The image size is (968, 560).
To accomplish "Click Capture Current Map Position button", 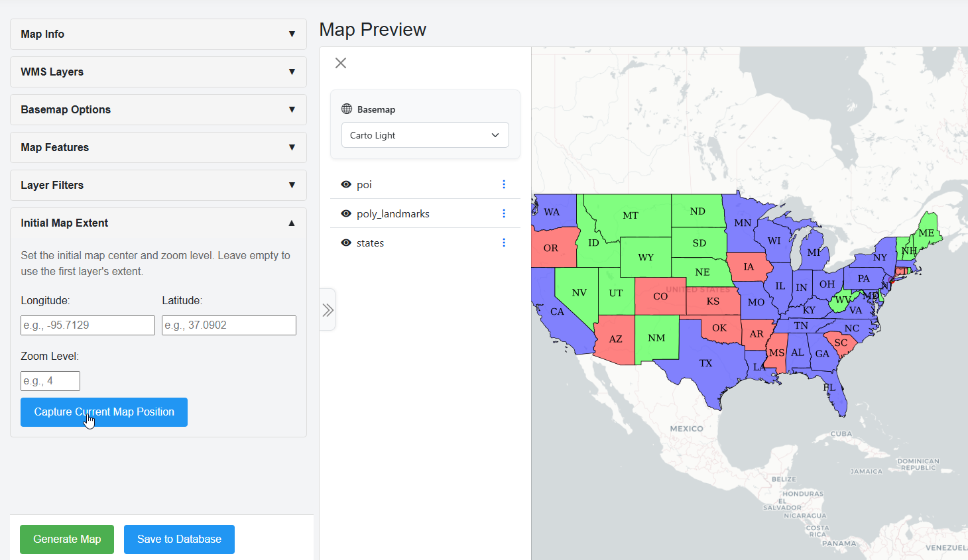I will [104, 412].
